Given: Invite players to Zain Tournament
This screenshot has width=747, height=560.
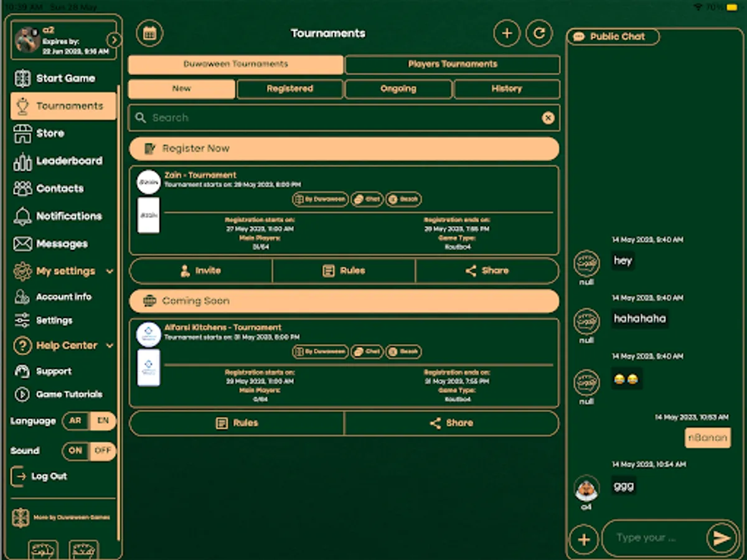Looking at the screenshot, I should click(200, 271).
